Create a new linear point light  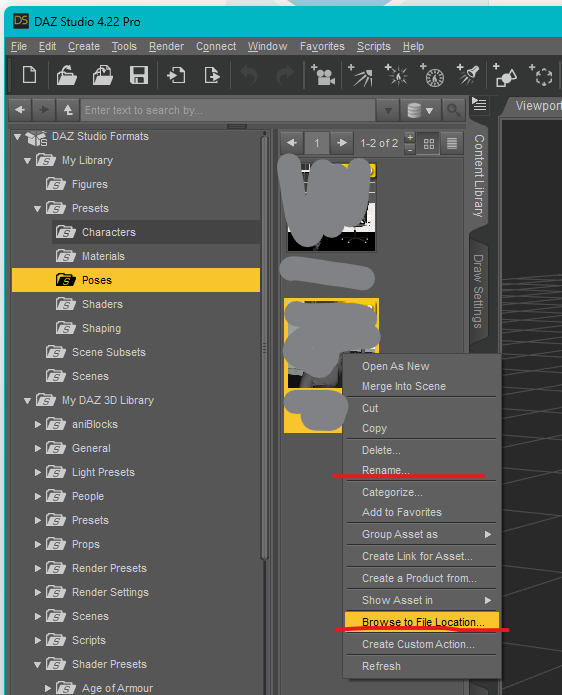(433, 75)
